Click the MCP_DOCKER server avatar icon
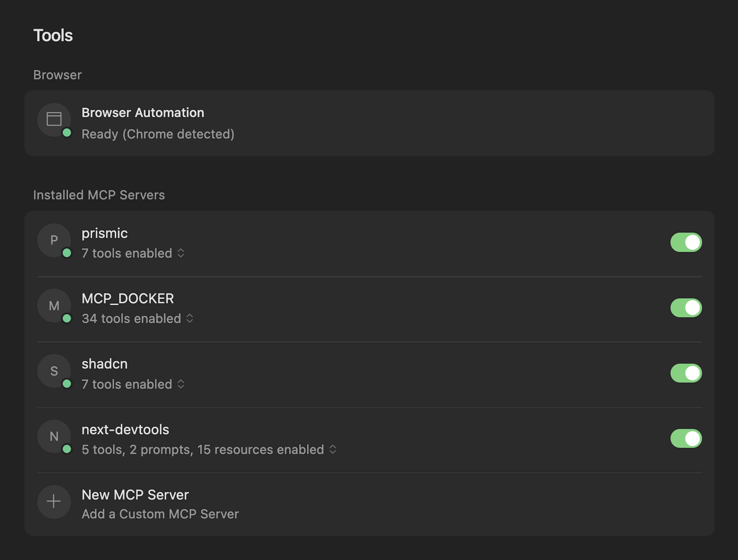Screen dimensions: 738x560 coord(54,306)
